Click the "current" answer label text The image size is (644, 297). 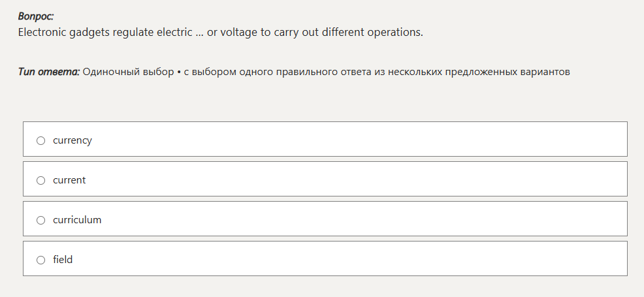click(x=69, y=180)
